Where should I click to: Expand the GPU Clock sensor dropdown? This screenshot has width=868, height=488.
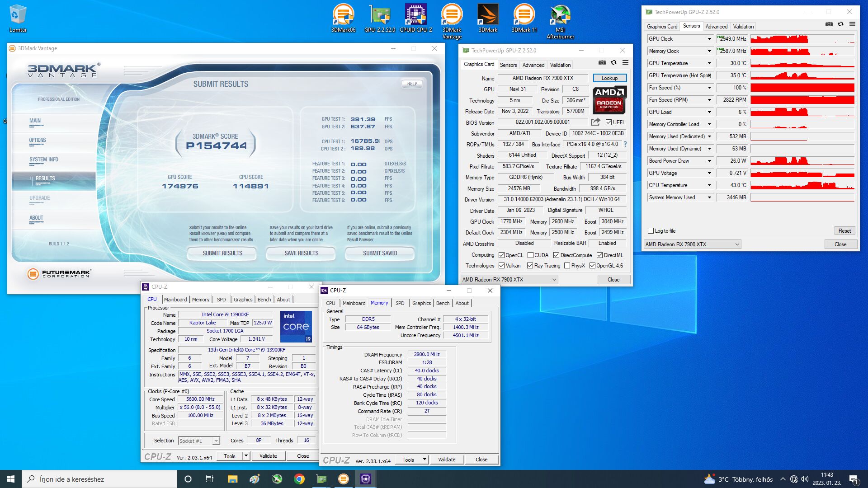pos(709,39)
